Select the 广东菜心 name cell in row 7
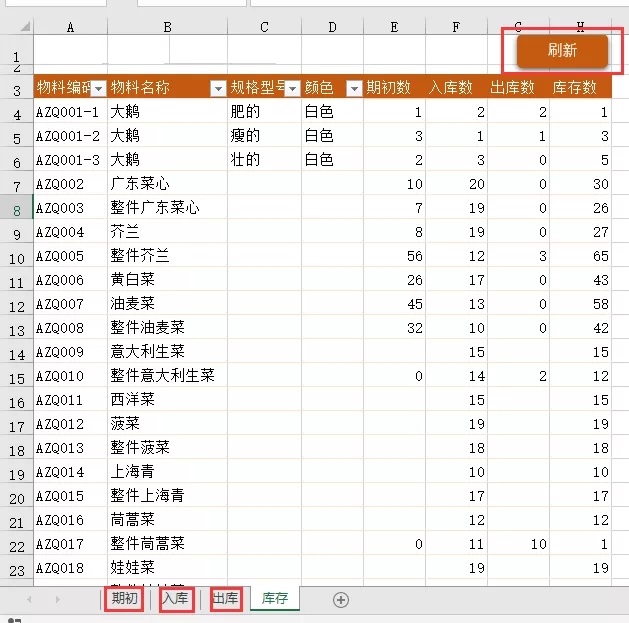629x623 pixels. [167, 183]
